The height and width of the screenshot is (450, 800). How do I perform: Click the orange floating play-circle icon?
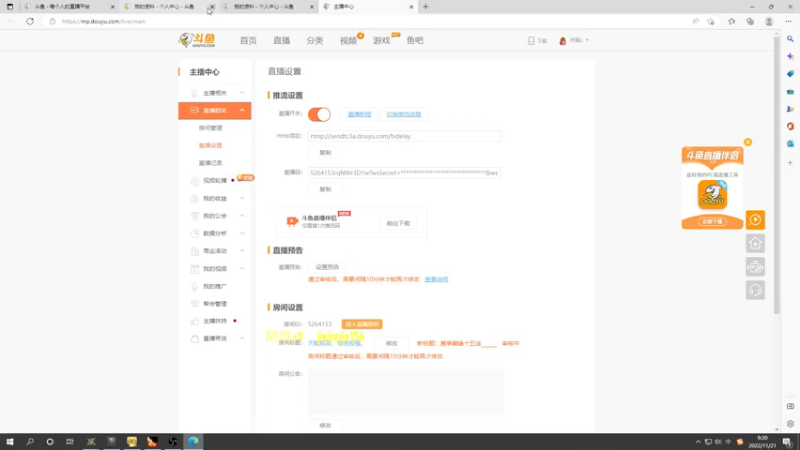coord(755,220)
